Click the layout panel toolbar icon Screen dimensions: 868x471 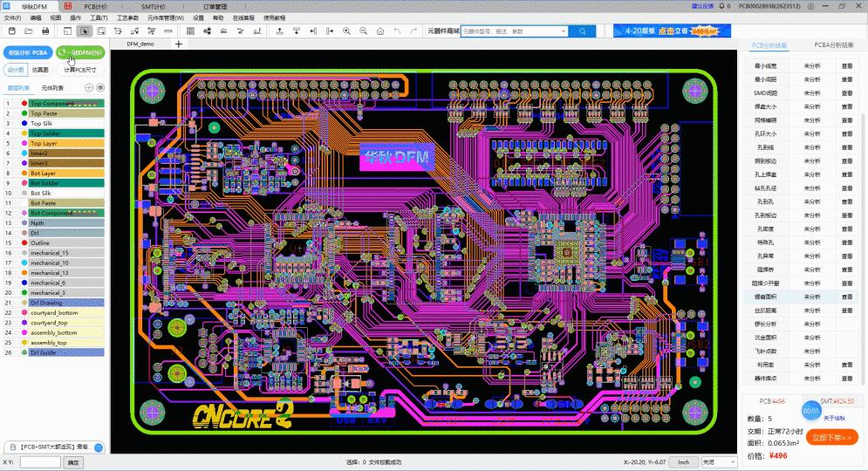67,31
